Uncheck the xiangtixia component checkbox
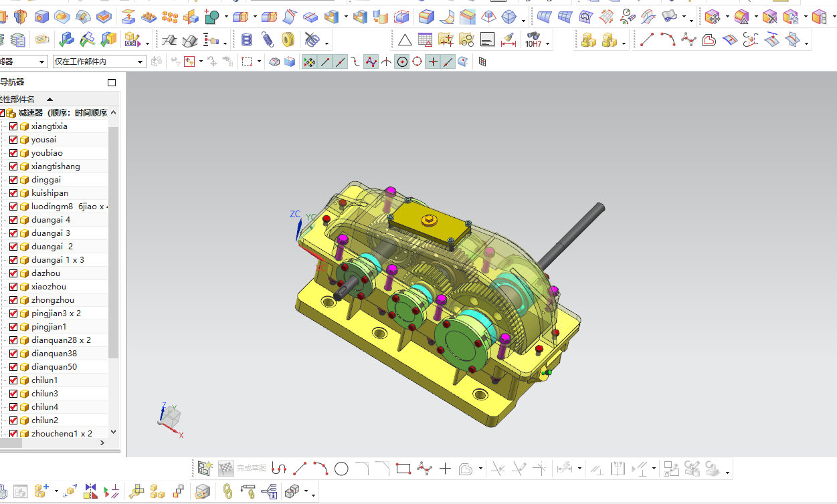 coord(13,126)
